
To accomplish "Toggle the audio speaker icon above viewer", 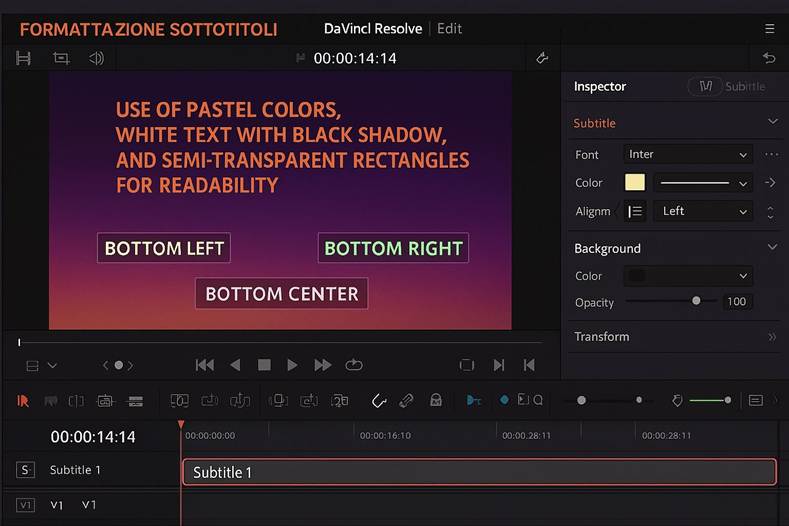I will [96, 58].
